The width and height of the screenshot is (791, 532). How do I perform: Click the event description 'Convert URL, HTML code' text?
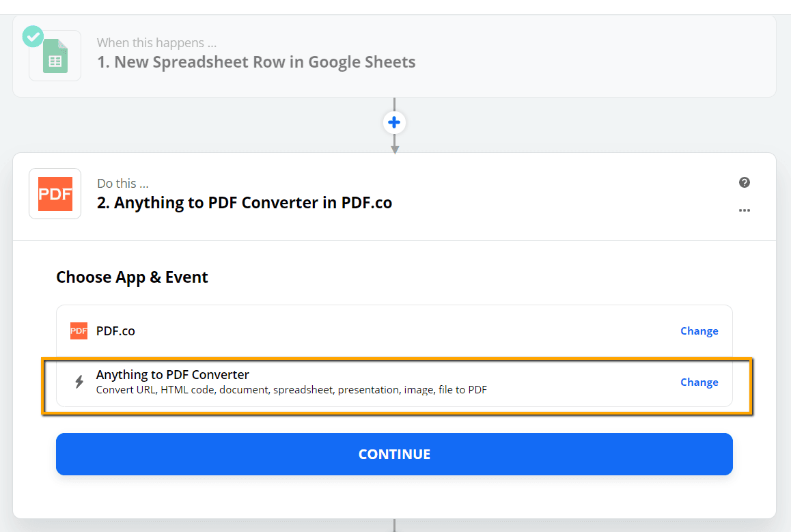tap(291, 390)
